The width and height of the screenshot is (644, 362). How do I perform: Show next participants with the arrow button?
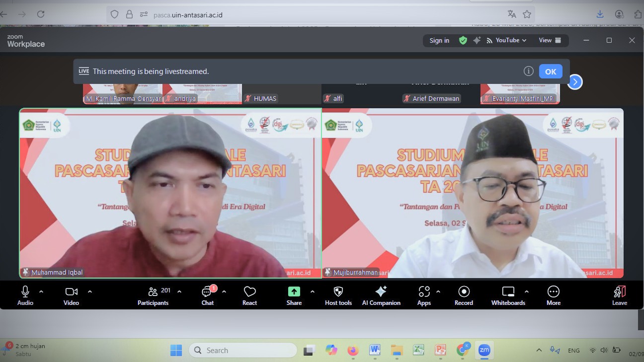pos(574,82)
